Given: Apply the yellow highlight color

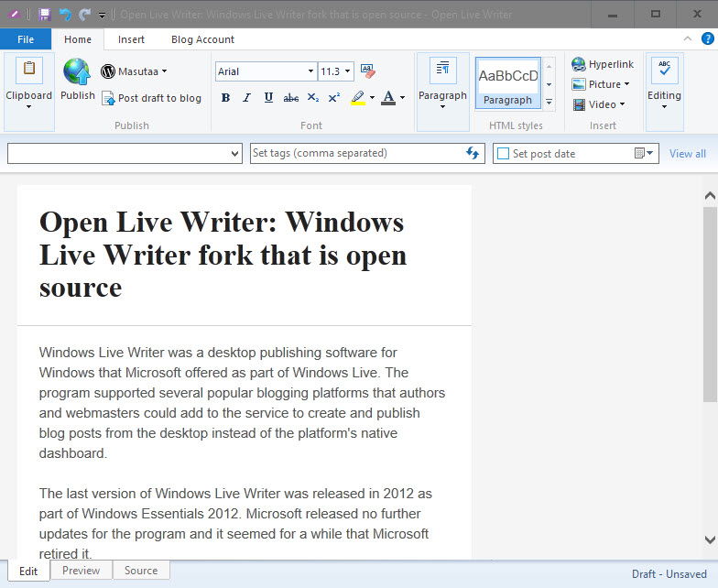Looking at the screenshot, I should (x=357, y=97).
